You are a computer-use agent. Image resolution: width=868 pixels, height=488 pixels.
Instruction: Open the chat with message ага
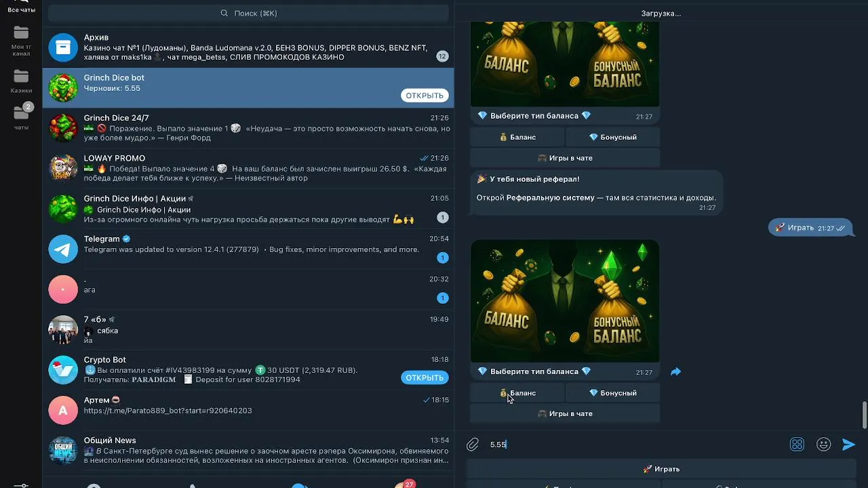248,289
